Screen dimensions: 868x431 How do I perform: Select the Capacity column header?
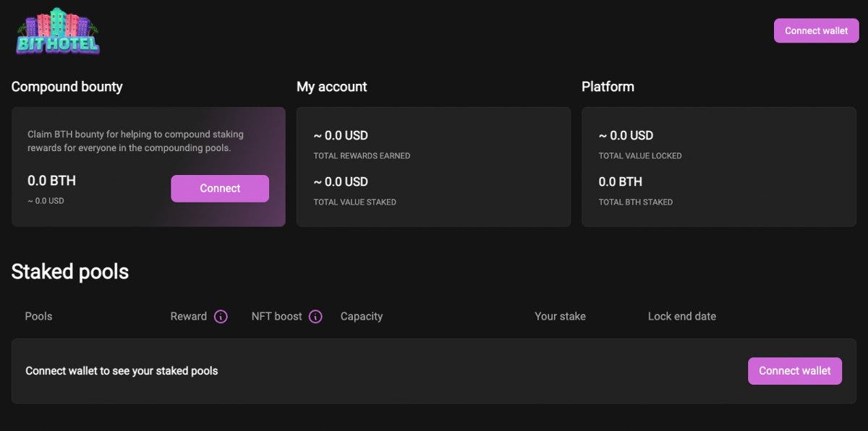(x=362, y=317)
